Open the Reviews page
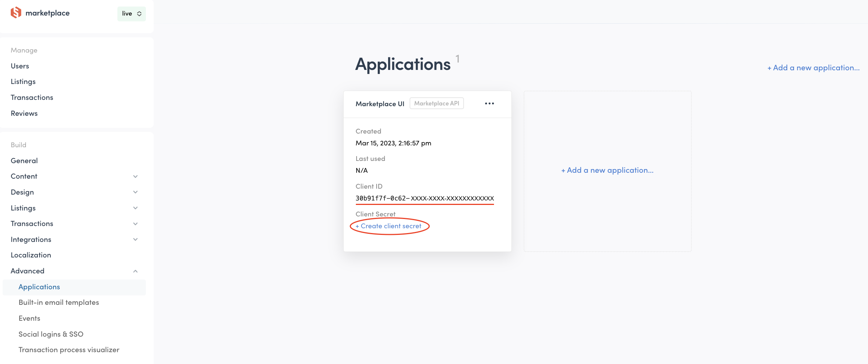Viewport: 868px width, 364px height. point(24,113)
